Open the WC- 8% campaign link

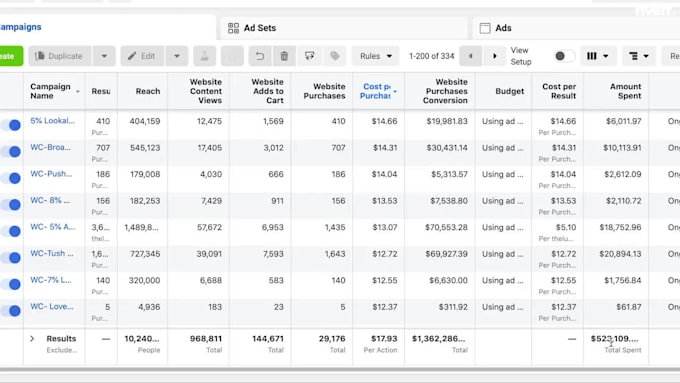tap(50, 200)
